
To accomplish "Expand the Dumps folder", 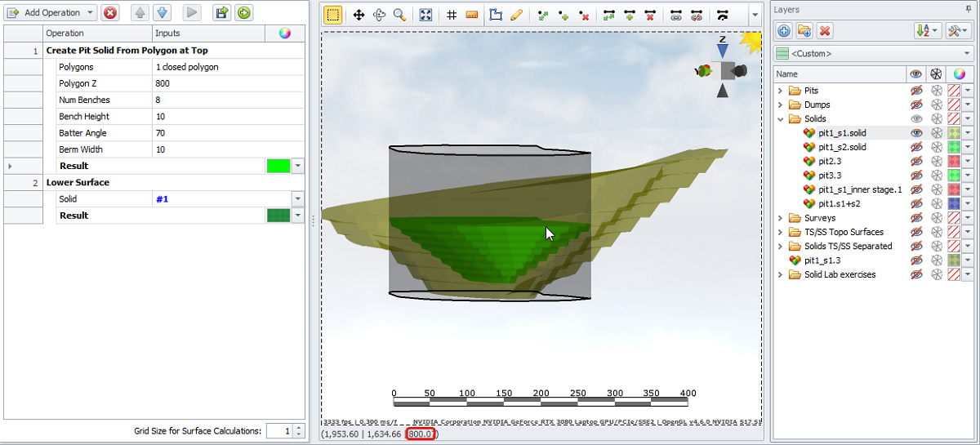I will point(780,105).
